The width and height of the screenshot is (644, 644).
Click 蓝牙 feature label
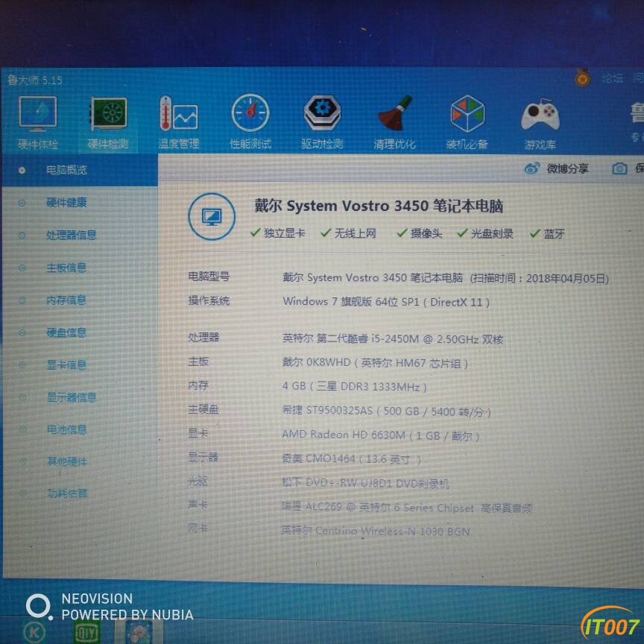click(x=554, y=234)
